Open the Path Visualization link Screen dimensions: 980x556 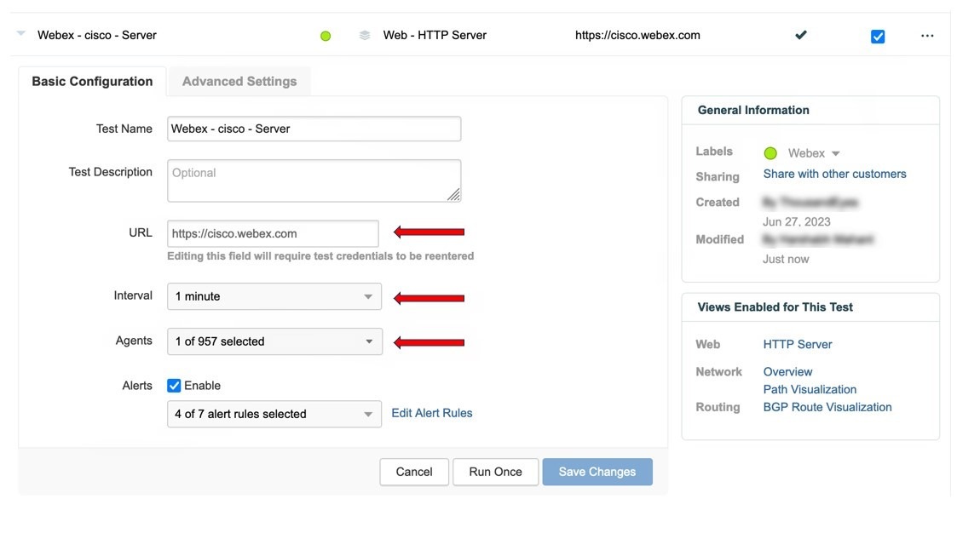810,389
